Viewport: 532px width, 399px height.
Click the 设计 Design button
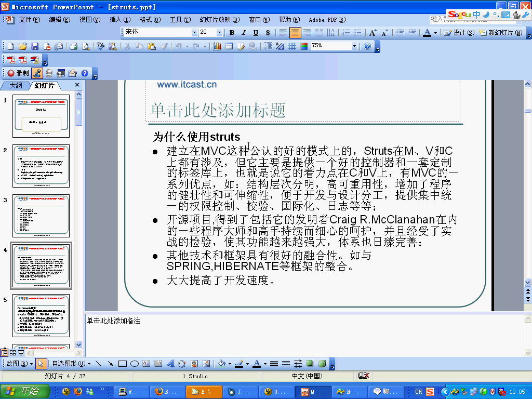(x=459, y=33)
